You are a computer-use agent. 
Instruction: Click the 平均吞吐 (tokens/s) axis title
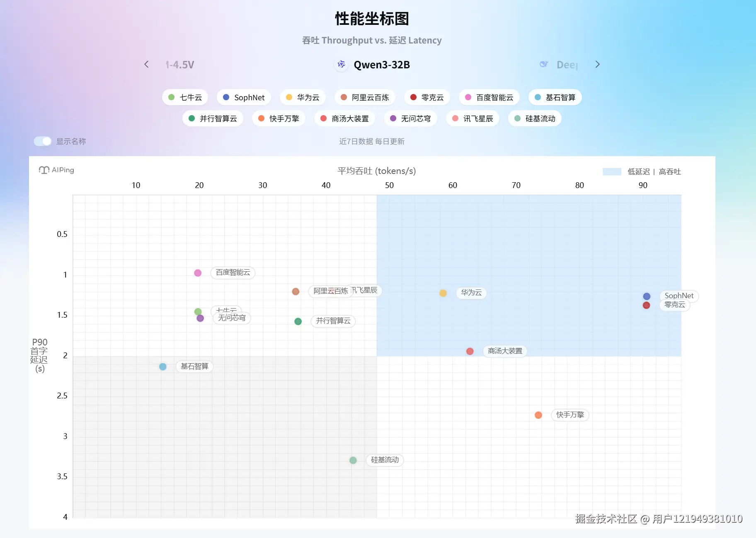(x=377, y=171)
